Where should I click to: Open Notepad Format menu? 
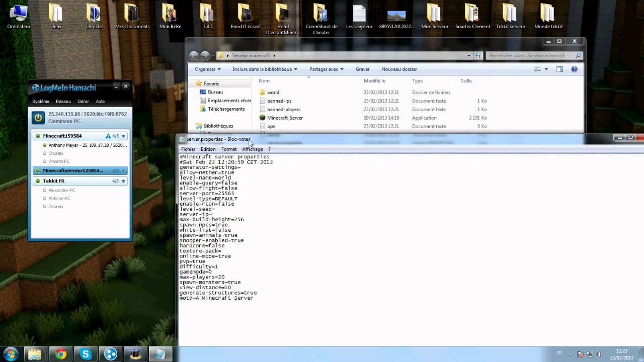click(x=228, y=149)
